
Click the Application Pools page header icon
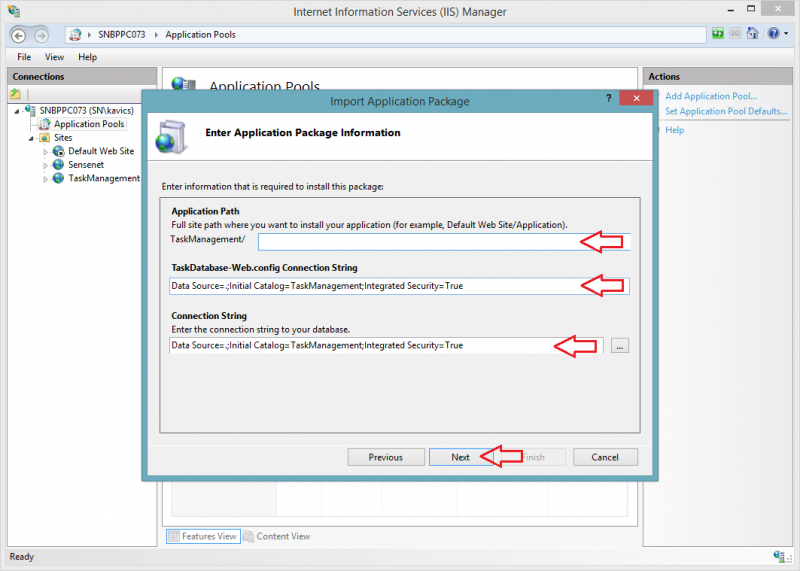pos(183,83)
